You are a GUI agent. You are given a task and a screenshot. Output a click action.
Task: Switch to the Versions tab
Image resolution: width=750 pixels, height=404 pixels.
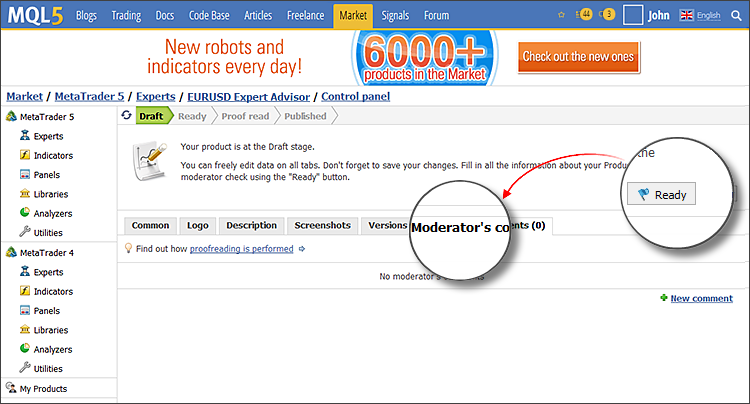click(x=387, y=226)
